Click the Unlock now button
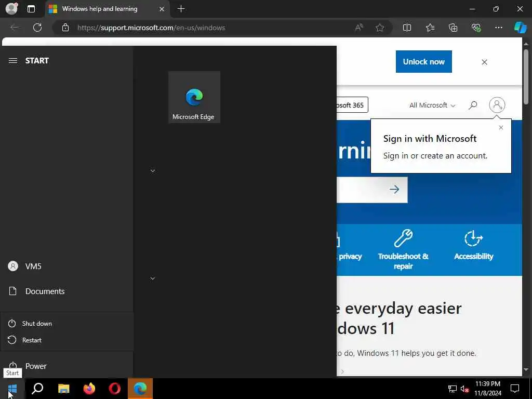Image resolution: width=532 pixels, height=399 pixels. pos(424,61)
